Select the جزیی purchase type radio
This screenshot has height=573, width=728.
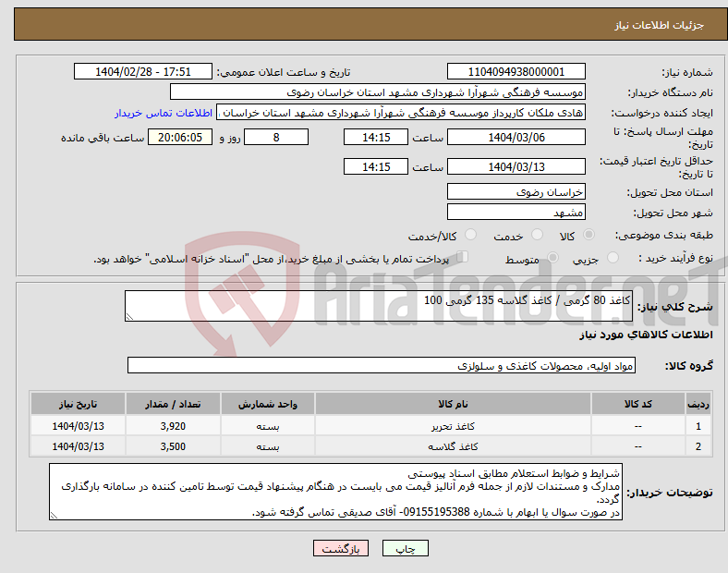pos(613,257)
